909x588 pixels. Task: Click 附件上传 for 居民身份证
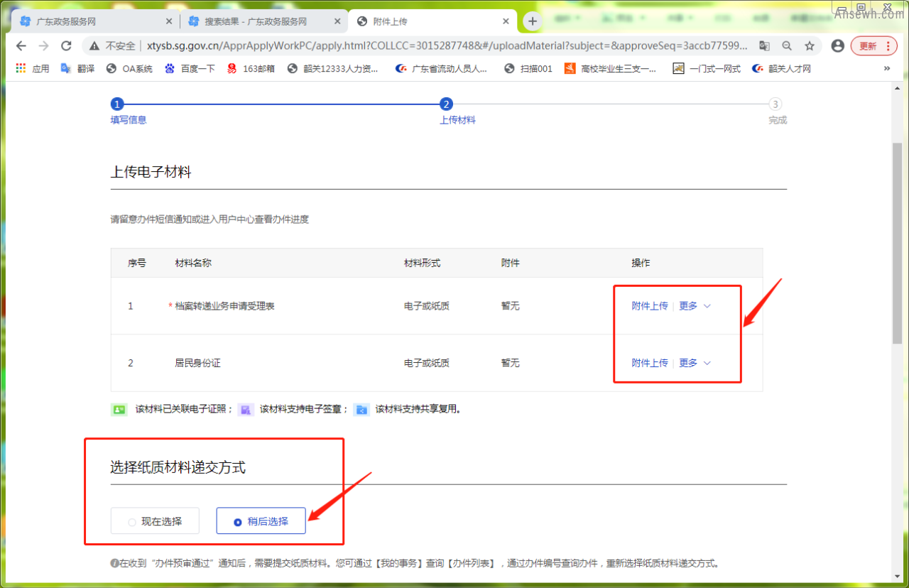click(x=649, y=363)
